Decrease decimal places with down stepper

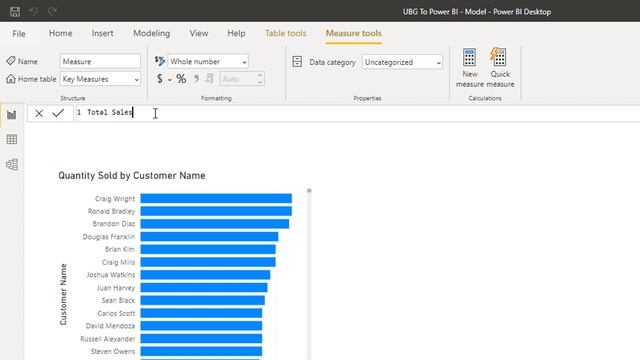click(260, 82)
